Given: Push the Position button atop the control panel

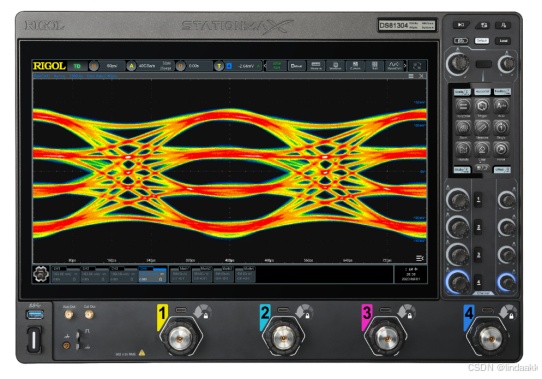Looking at the screenshot, I should [502, 92].
